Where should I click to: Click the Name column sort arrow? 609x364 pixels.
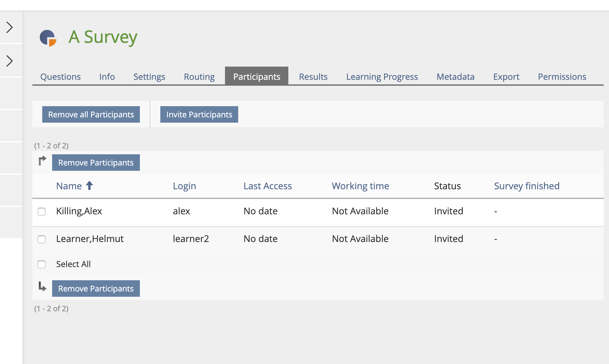tap(89, 186)
